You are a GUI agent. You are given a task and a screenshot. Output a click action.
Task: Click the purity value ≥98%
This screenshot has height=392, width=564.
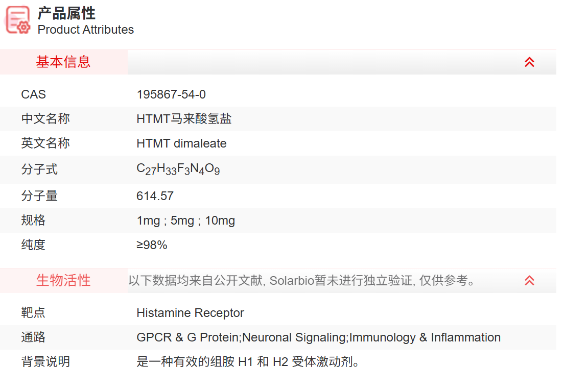[x=152, y=245]
